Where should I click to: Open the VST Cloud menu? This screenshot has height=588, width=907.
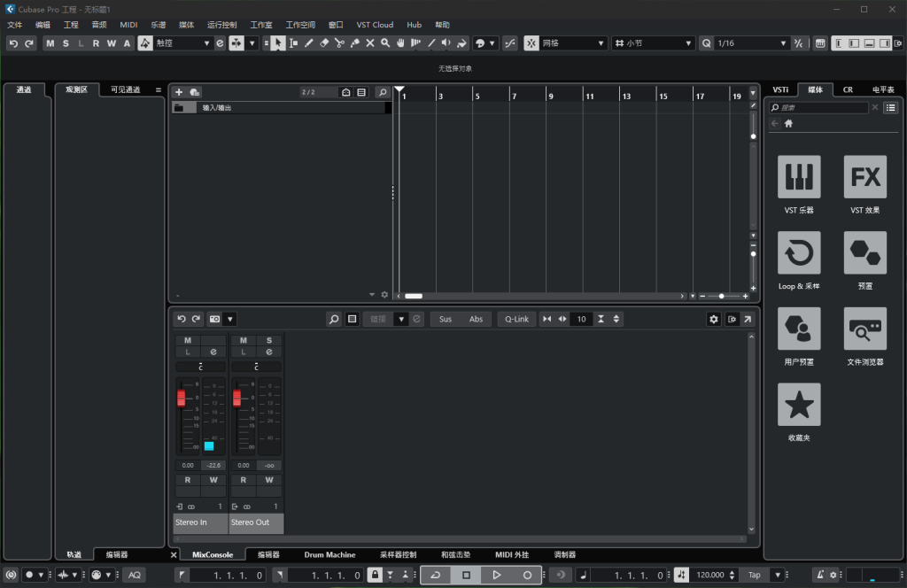[x=375, y=25]
